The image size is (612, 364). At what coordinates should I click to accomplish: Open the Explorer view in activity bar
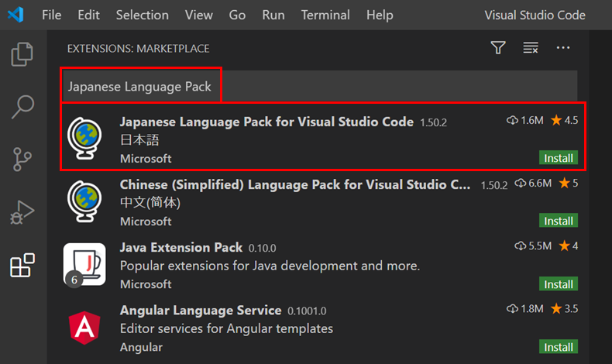point(22,54)
